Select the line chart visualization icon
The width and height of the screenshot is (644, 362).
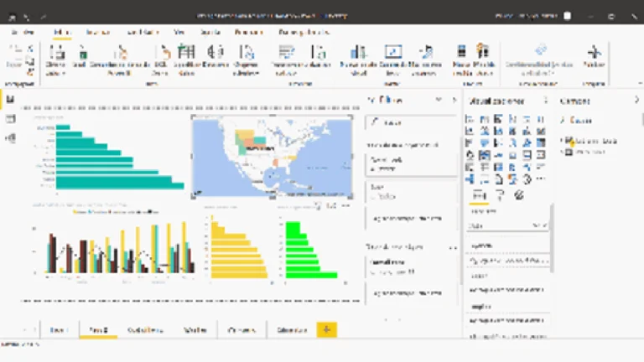click(470, 131)
